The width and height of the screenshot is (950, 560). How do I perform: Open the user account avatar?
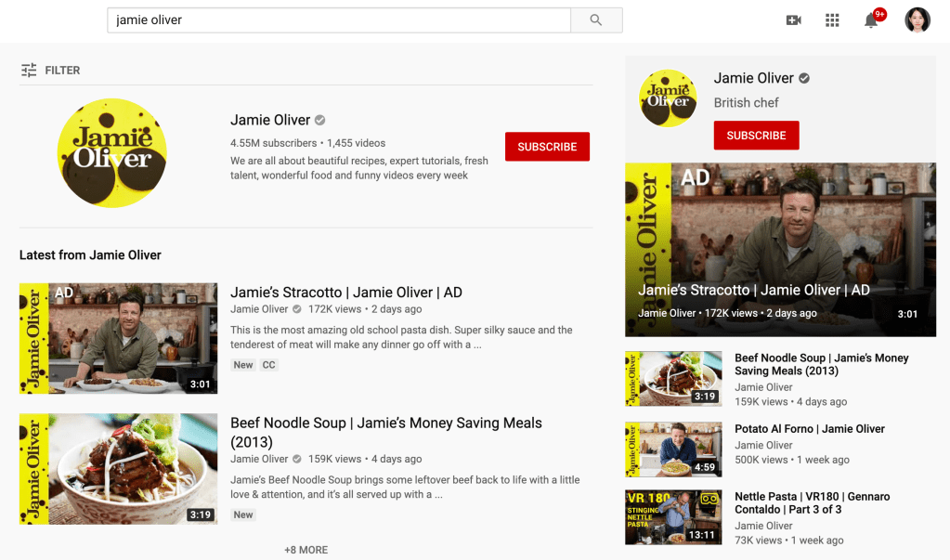917,20
